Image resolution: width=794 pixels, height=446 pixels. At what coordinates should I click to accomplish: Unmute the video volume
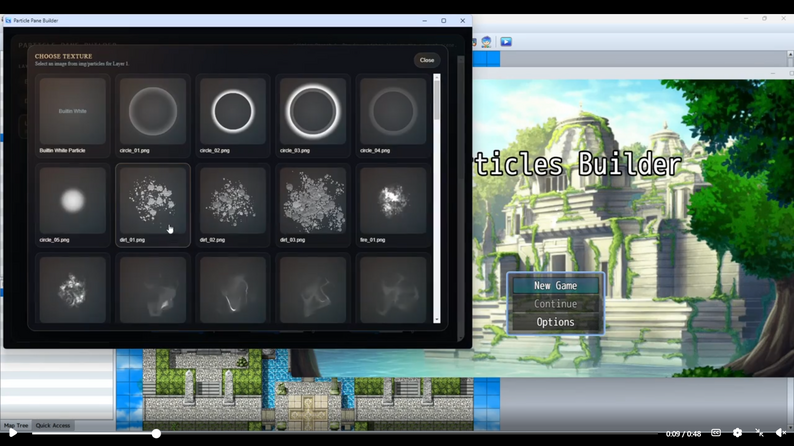pos(780,433)
